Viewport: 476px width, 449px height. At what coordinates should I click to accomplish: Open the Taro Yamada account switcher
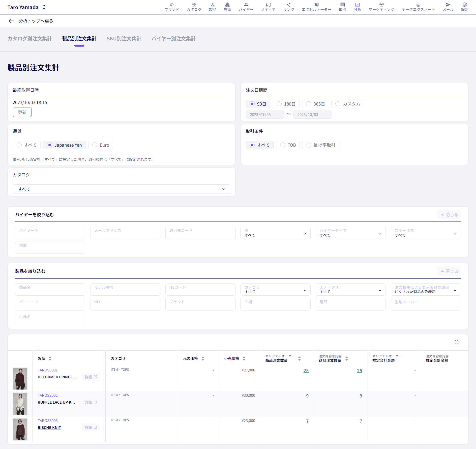[27, 7]
